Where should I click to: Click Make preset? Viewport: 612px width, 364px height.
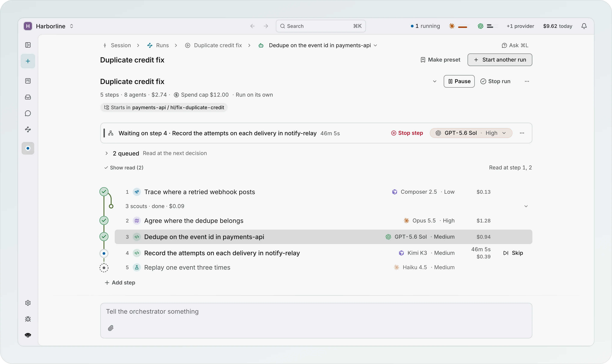(x=440, y=60)
